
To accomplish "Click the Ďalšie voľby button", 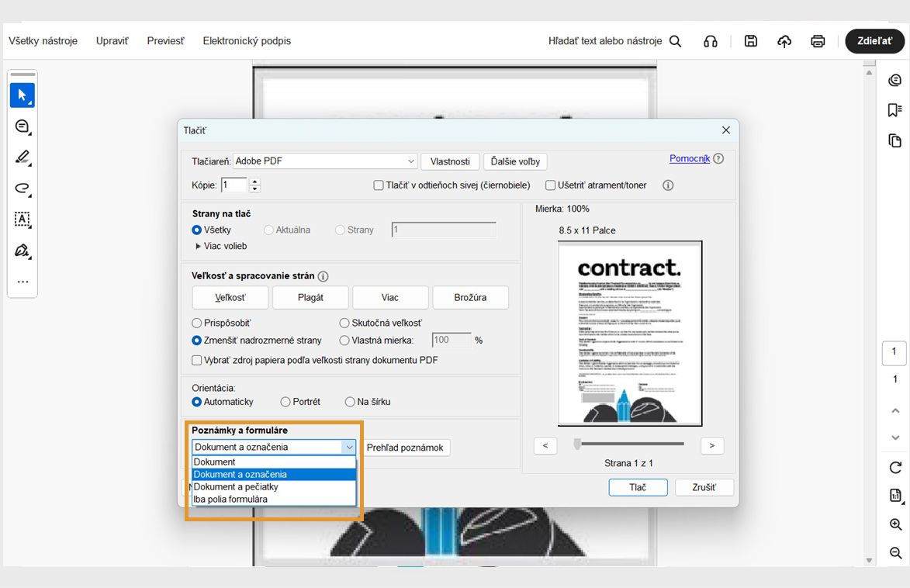I will tap(515, 161).
